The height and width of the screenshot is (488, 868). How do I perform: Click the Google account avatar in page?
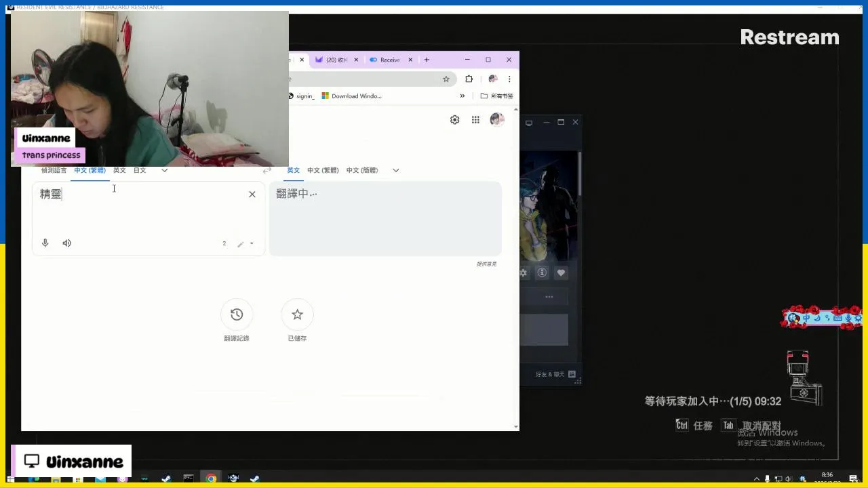tap(497, 120)
